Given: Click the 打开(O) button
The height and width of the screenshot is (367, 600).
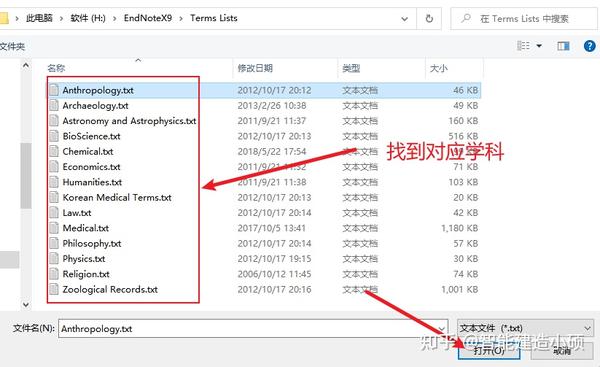Looking at the screenshot, I should click(489, 350).
